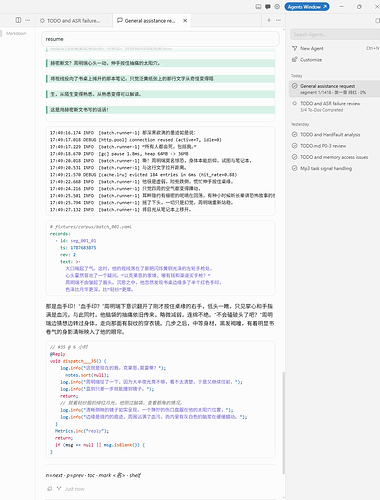Click the copy message icon below reply
This screenshot has width=380, height=500.
tap(50, 489)
